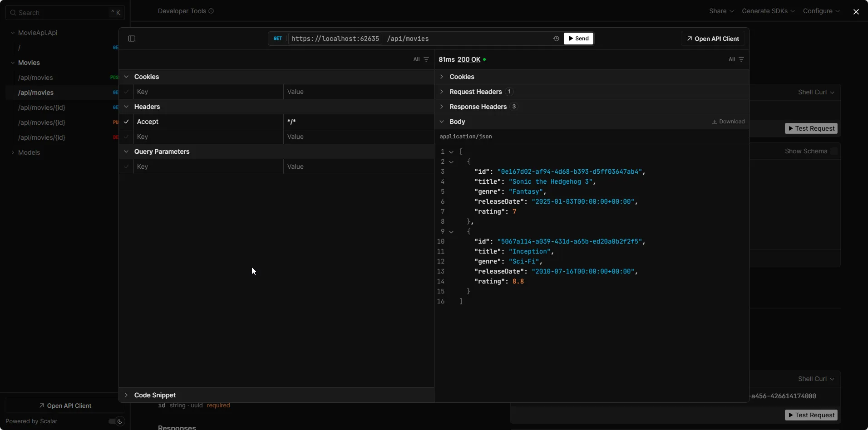Click the Send button
This screenshot has height=430, width=868.
tap(578, 39)
